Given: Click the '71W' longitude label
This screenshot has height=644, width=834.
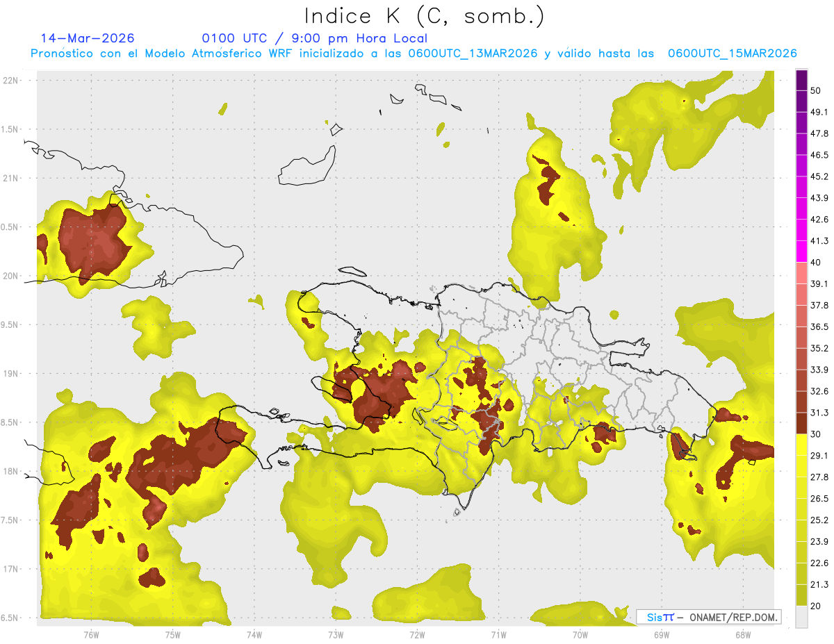Looking at the screenshot, I should pos(498,635).
